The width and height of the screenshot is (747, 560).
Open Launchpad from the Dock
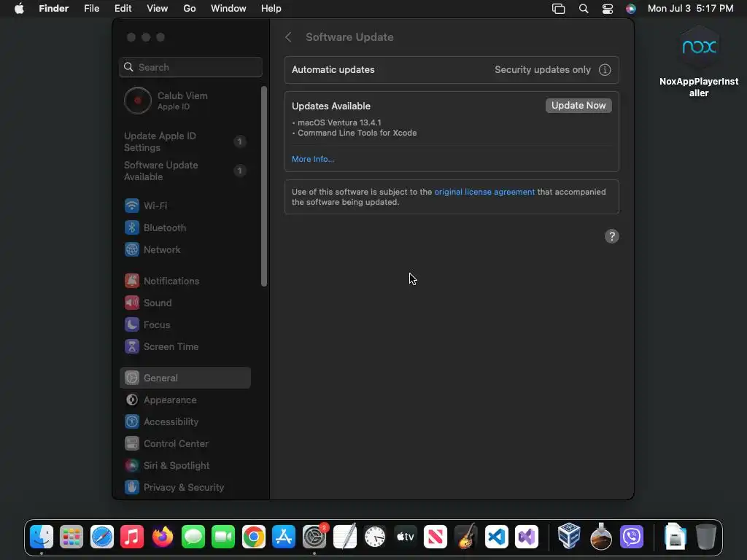click(x=71, y=537)
